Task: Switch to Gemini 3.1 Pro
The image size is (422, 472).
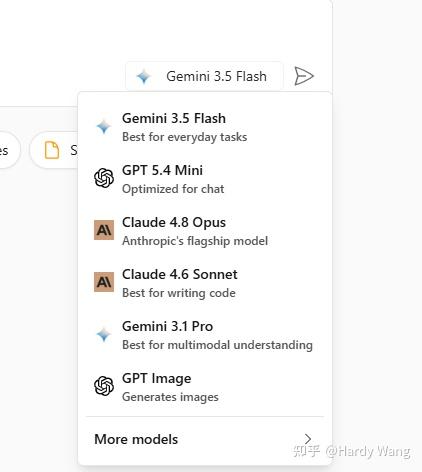Action: 205,335
